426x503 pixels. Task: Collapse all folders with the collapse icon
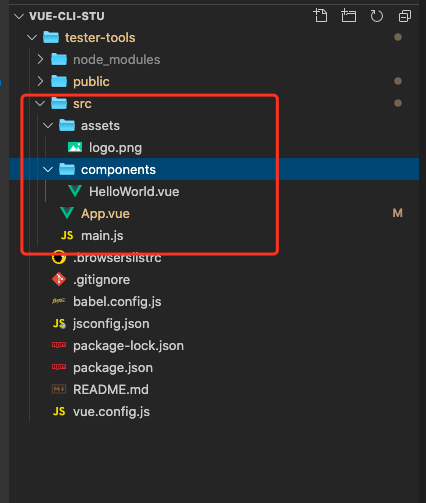(405, 16)
